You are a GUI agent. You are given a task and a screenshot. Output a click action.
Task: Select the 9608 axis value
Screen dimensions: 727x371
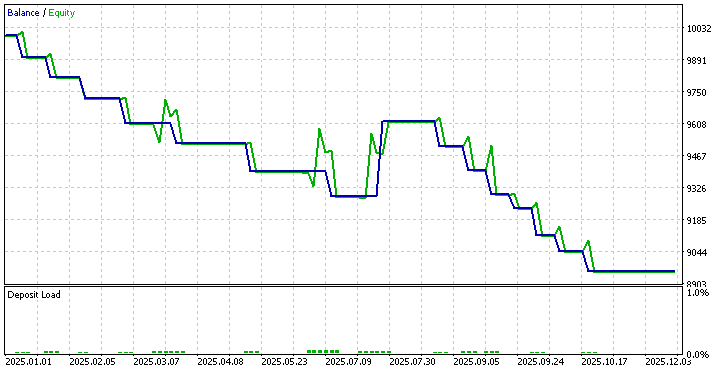(696, 125)
